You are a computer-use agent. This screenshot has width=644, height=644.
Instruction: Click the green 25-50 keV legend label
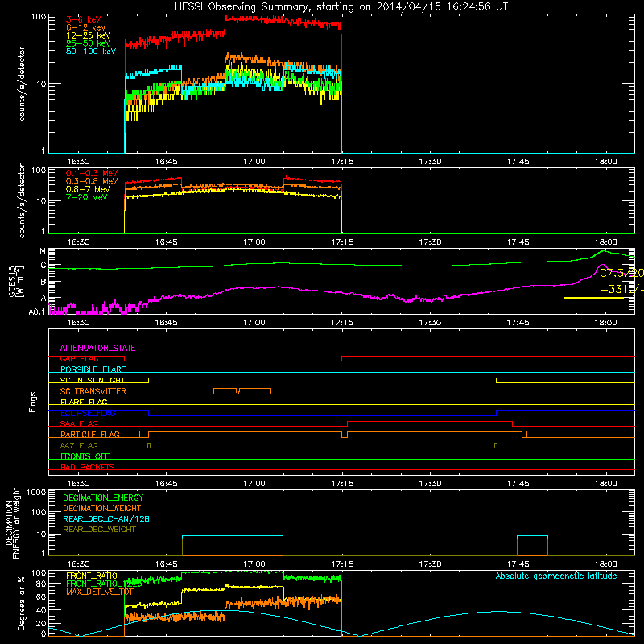tap(89, 43)
